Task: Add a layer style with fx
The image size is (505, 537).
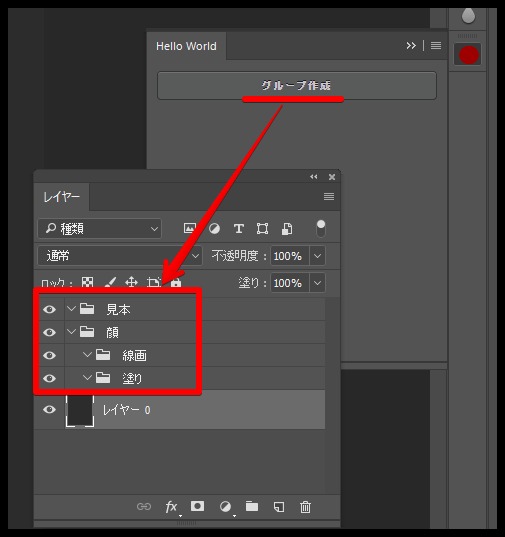Action: [x=171, y=507]
